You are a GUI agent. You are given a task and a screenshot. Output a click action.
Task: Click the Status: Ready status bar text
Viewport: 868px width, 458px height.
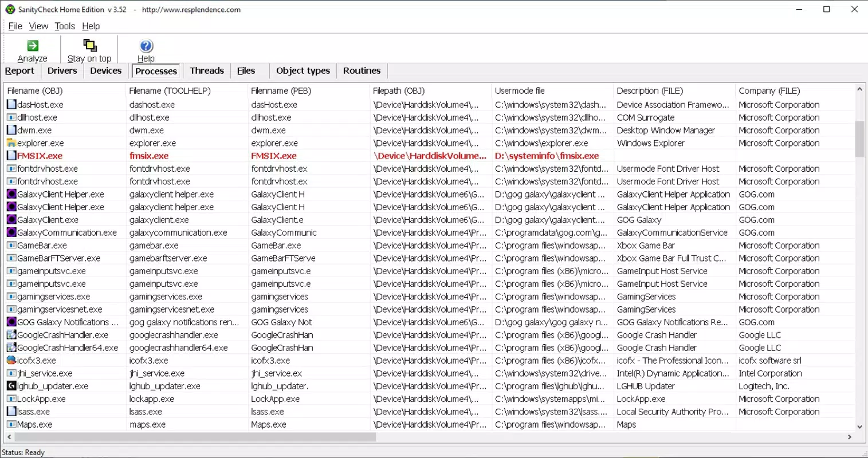[23, 452]
